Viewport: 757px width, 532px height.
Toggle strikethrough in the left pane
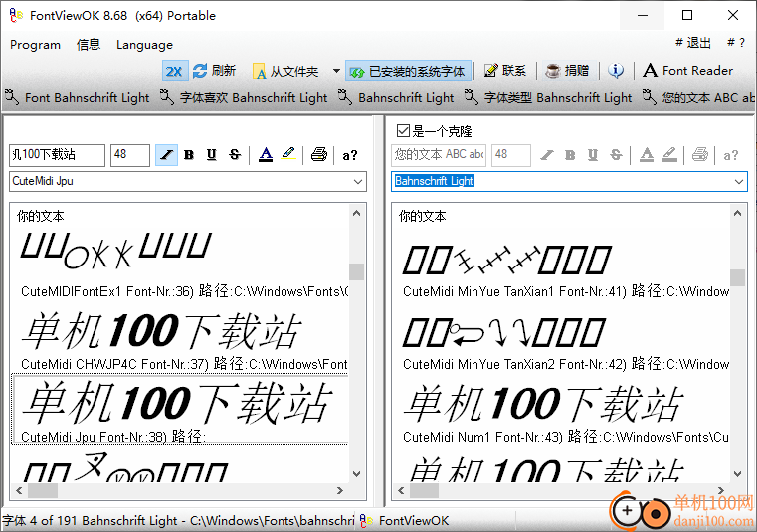click(x=235, y=155)
